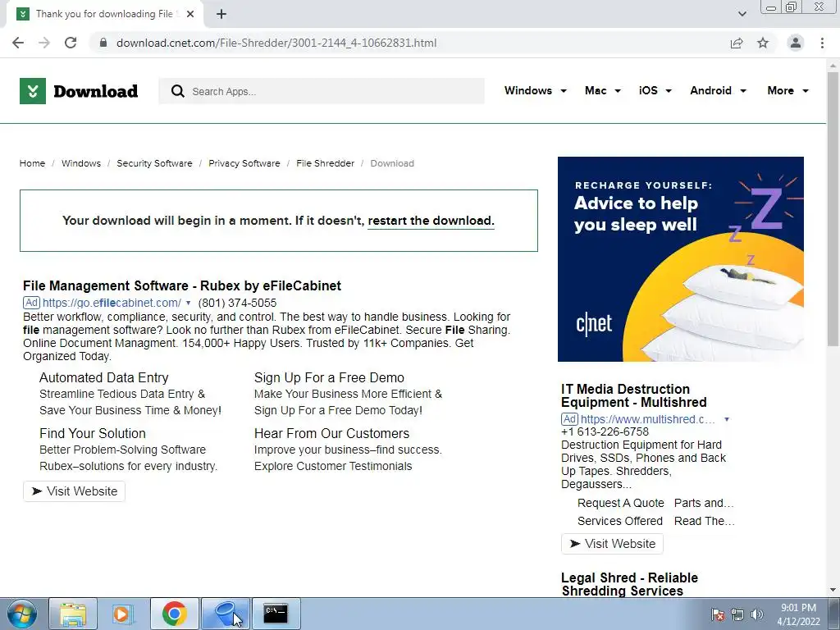Expand the eFileCabinet ad URL dropdown arrow
This screenshot has height=630, width=840.
tap(188, 304)
